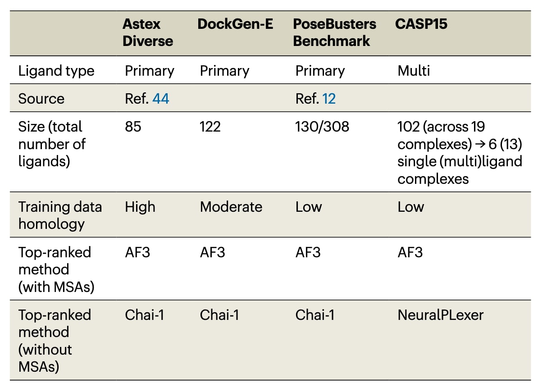Click the NeuralPLexer cell

440,315
